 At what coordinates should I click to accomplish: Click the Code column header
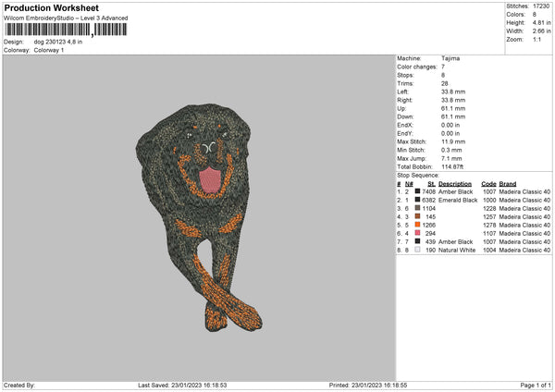tap(489, 183)
